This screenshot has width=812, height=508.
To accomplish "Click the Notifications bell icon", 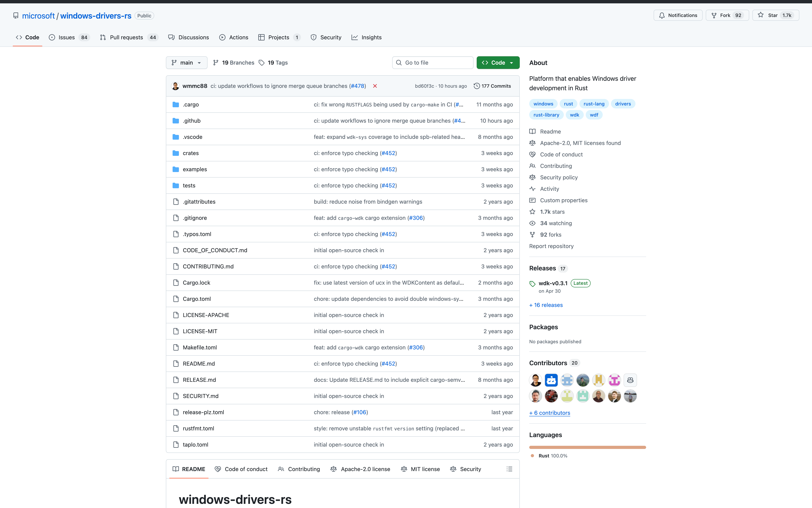I will click(662, 15).
